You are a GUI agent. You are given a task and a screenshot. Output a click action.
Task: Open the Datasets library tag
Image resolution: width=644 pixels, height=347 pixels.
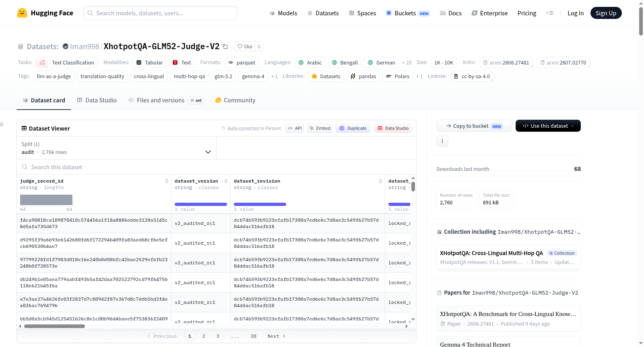point(326,76)
